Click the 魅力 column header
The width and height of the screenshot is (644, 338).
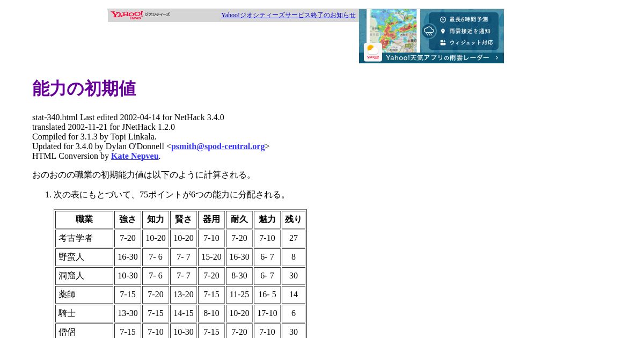point(267,219)
